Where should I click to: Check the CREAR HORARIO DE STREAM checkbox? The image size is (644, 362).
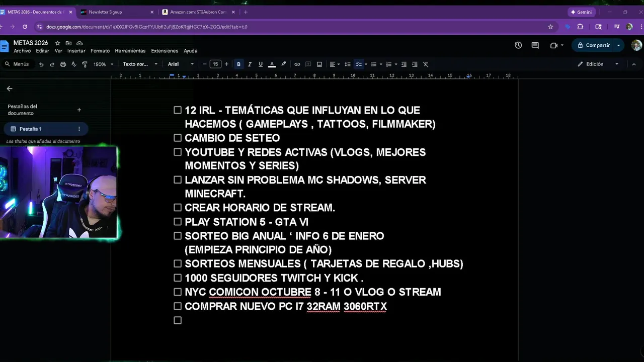coord(178,208)
